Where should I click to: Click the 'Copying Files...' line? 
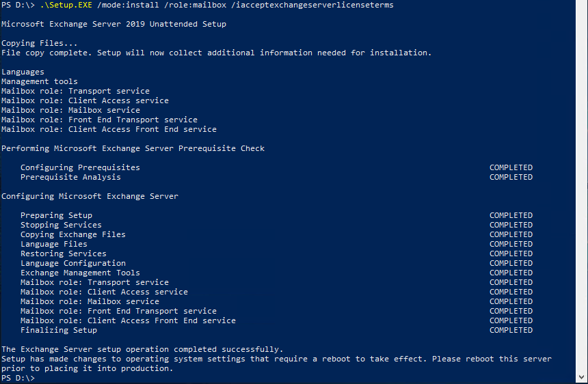coord(40,43)
